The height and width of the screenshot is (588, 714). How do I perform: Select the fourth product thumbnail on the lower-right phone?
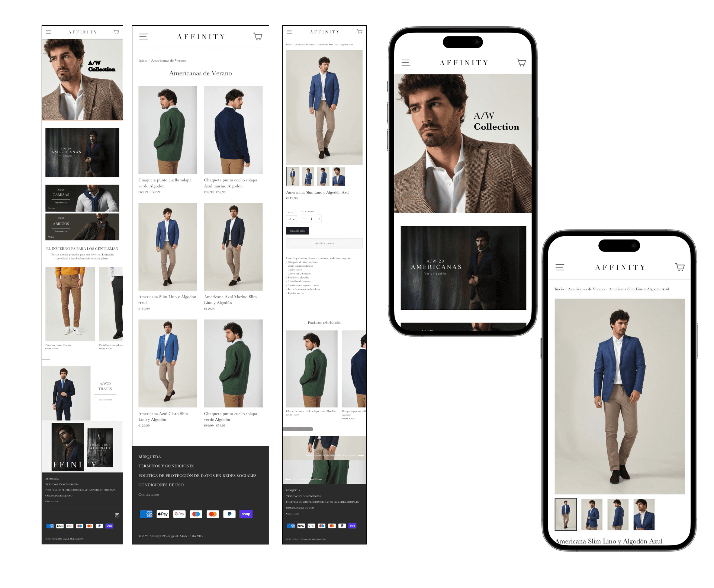644,514
